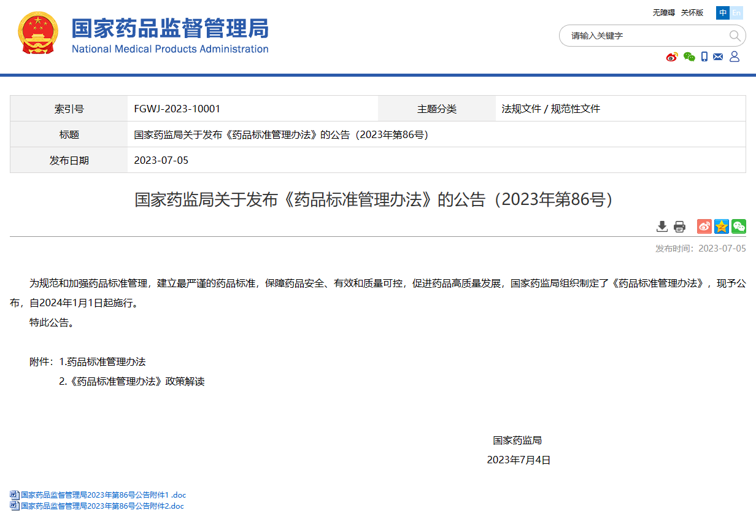The width and height of the screenshot is (756, 532).
Task: Open the WeChat icon in the header
Action: point(688,56)
